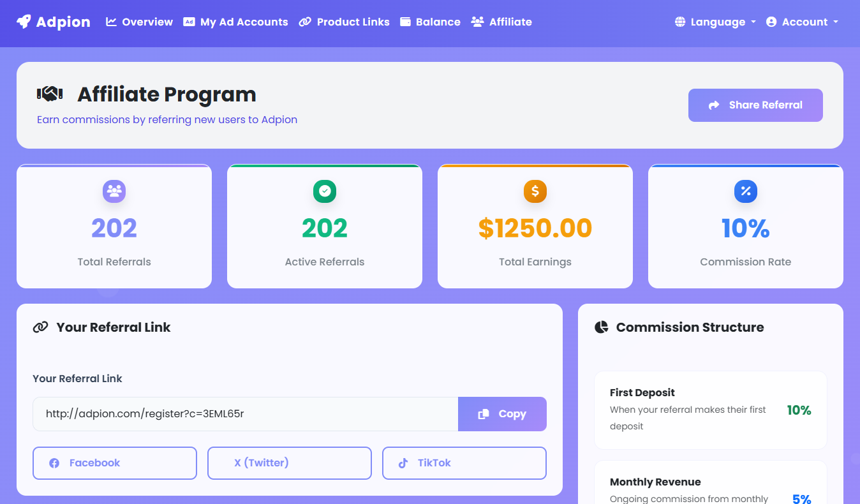Click the Total Earnings label

click(535, 262)
